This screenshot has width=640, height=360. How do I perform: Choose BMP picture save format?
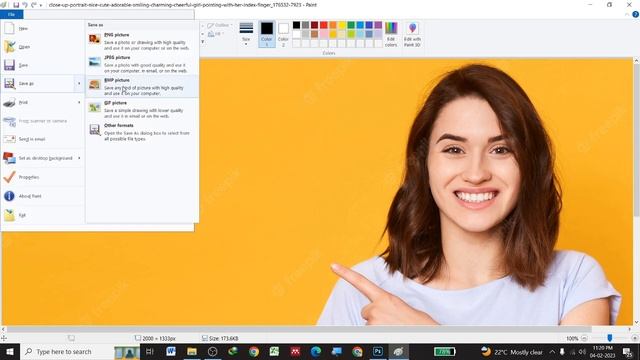pyautogui.click(x=142, y=87)
